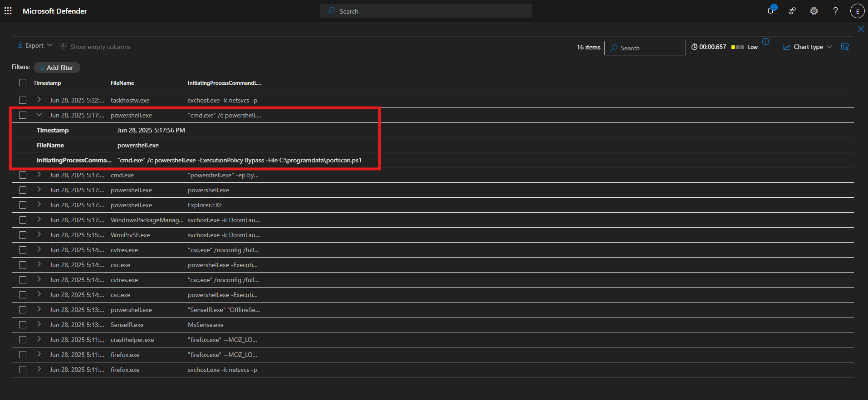Click the cmd.exe file name cell

point(122,175)
